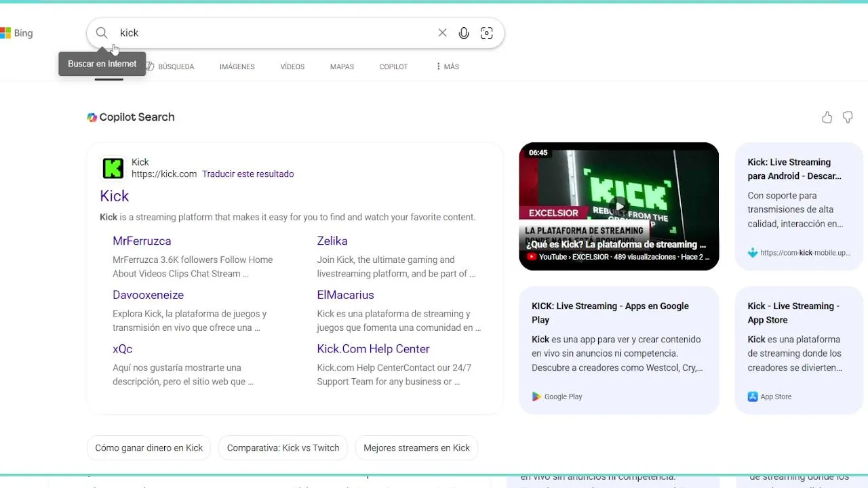Click the Google Play source icon
The width and height of the screenshot is (868, 488).
tap(536, 396)
